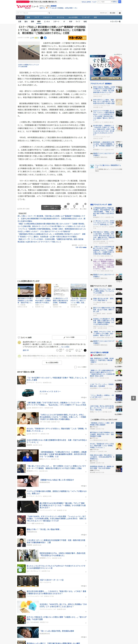Click the 記事に関する報告 report icon link

pos(24,209)
